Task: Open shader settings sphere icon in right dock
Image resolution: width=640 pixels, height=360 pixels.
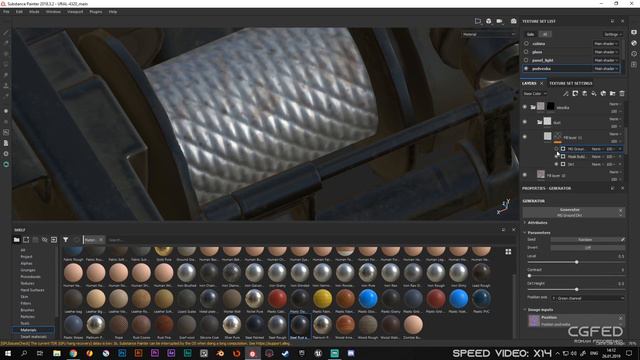Action: [634, 43]
